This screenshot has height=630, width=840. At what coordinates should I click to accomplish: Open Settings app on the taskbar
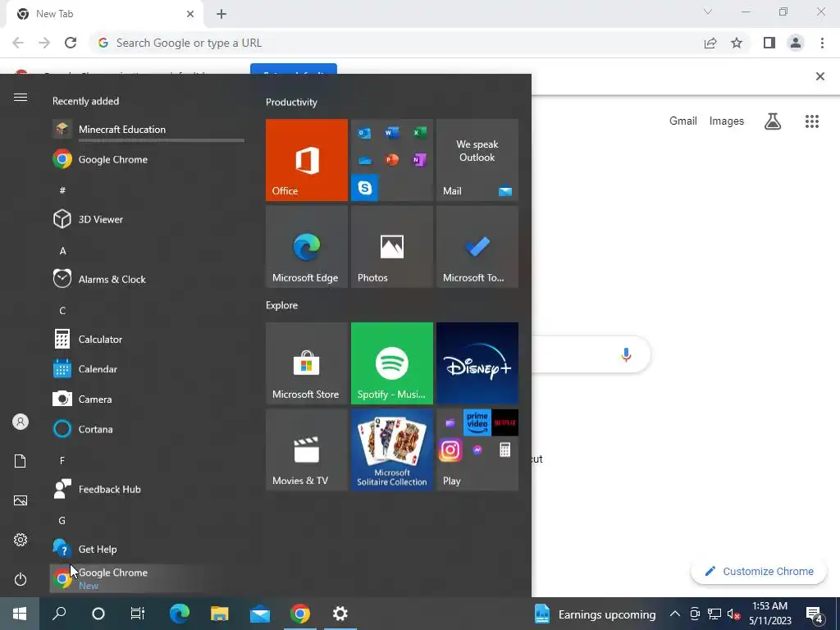pos(340,614)
